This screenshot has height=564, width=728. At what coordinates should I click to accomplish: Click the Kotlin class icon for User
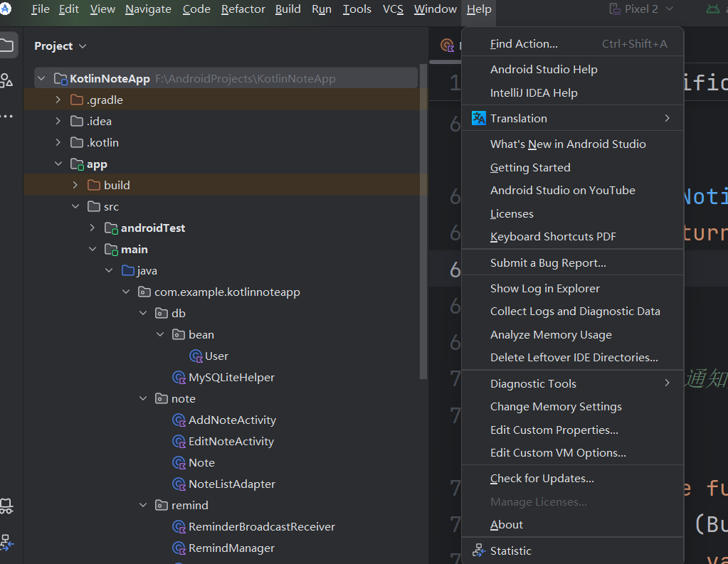pyautogui.click(x=196, y=356)
